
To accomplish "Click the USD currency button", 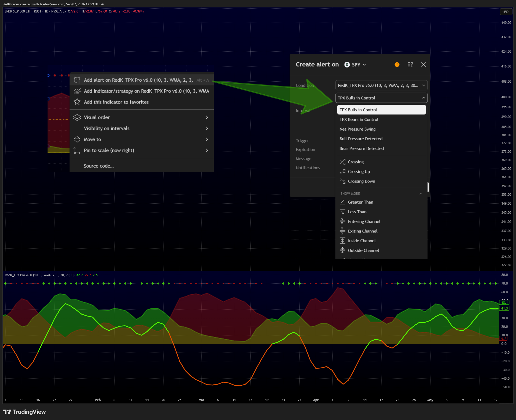I will click(505, 12).
